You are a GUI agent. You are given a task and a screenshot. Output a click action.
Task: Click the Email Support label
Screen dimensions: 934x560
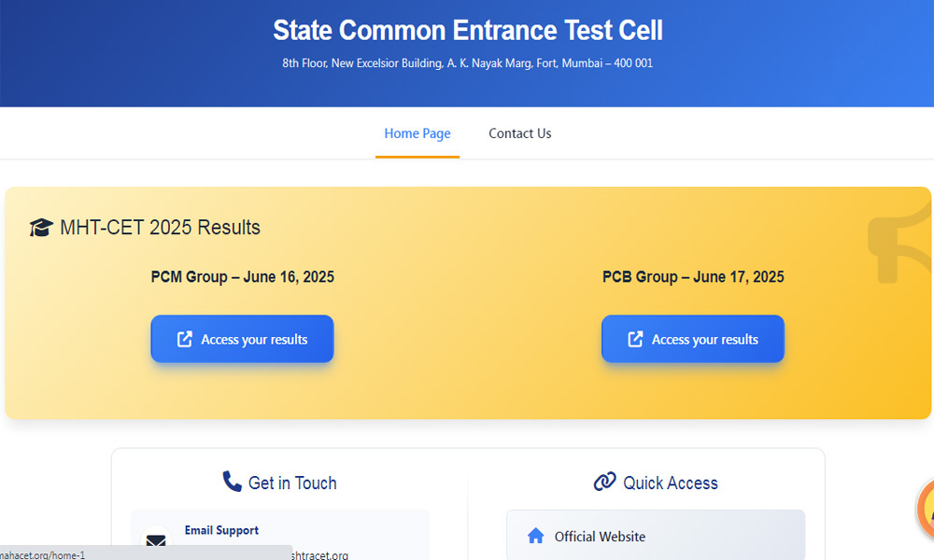click(x=221, y=530)
